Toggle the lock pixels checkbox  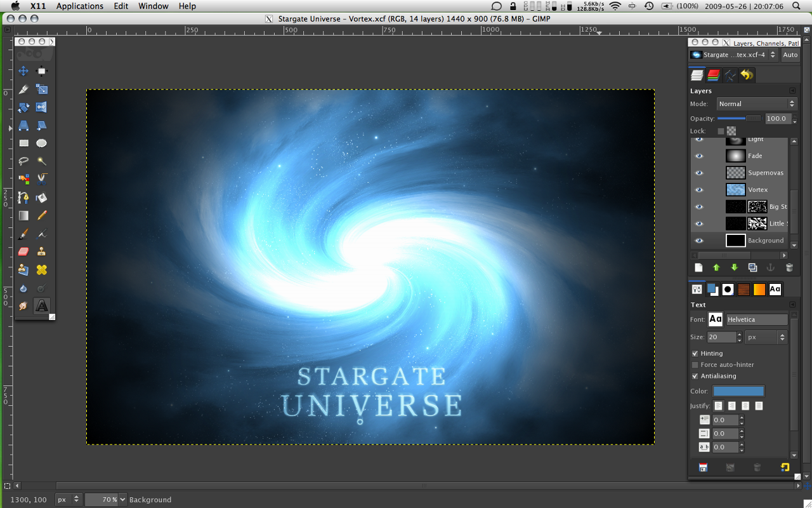[721, 131]
